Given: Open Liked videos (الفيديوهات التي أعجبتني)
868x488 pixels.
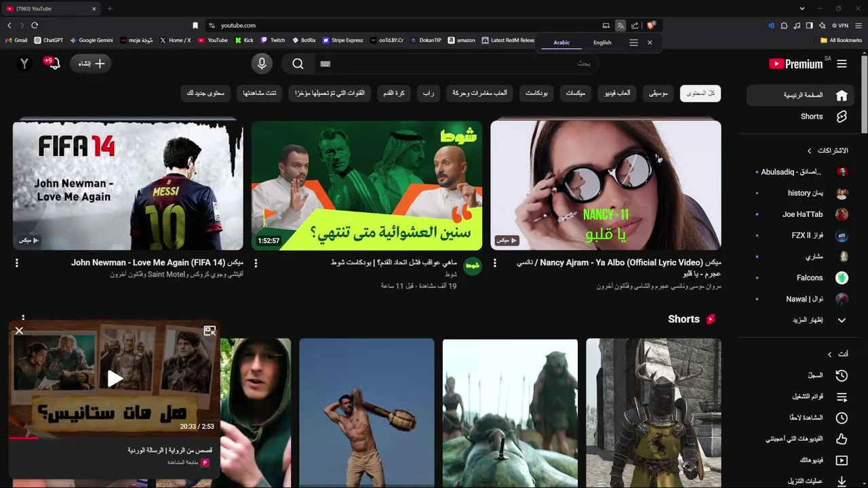Looking at the screenshot, I should tap(801, 439).
